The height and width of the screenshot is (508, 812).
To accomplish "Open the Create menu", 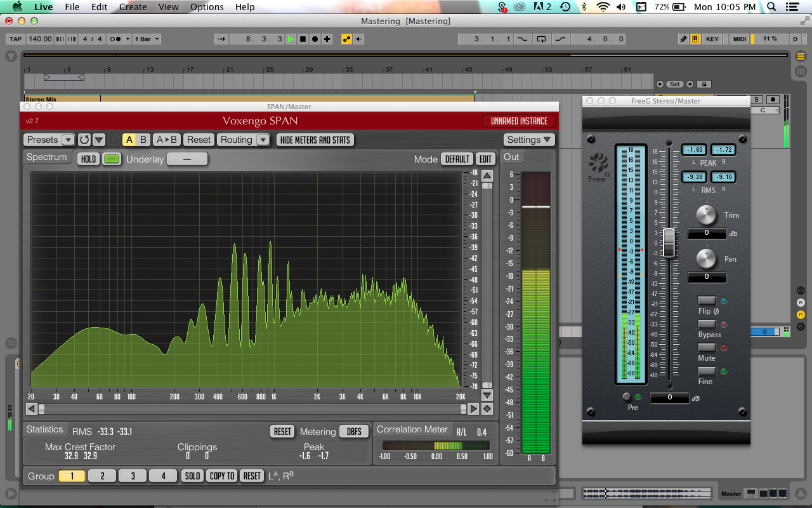I will (133, 7).
